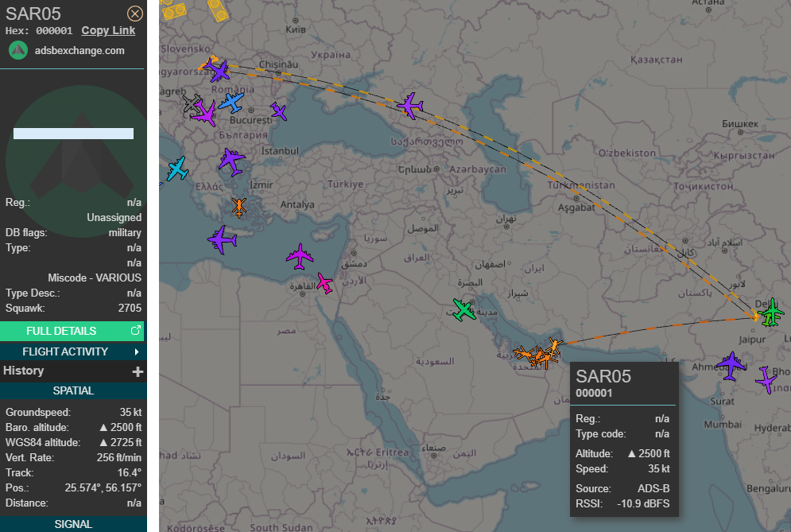
Task: Select the orange aircraft cluster over UAE
Action: click(537, 354)
